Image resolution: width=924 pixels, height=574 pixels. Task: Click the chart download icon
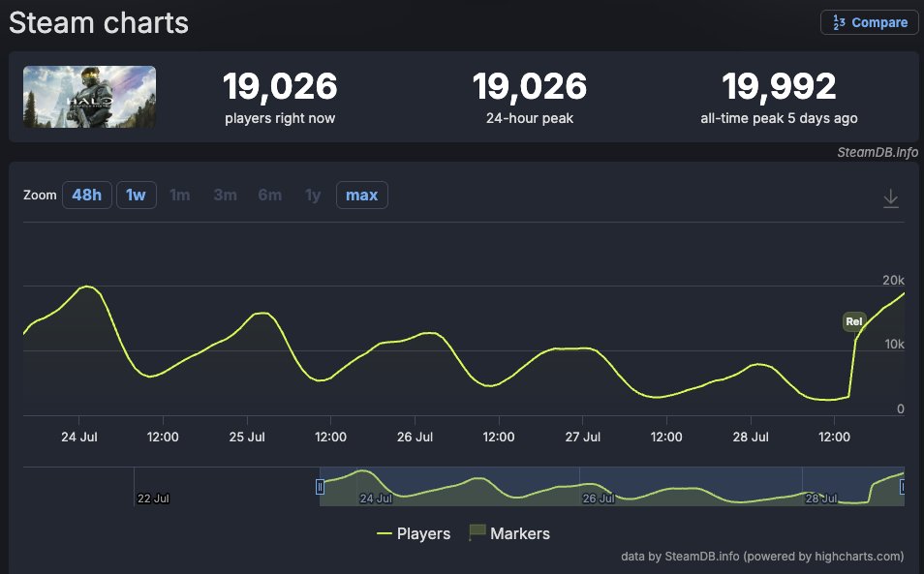pyautogui.click(x=890, y=198)
